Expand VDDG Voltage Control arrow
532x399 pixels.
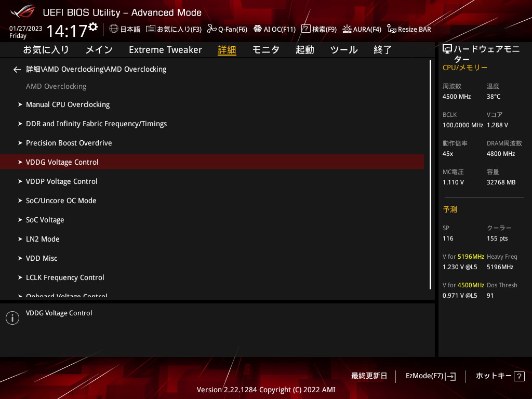[x=20, y=162]
